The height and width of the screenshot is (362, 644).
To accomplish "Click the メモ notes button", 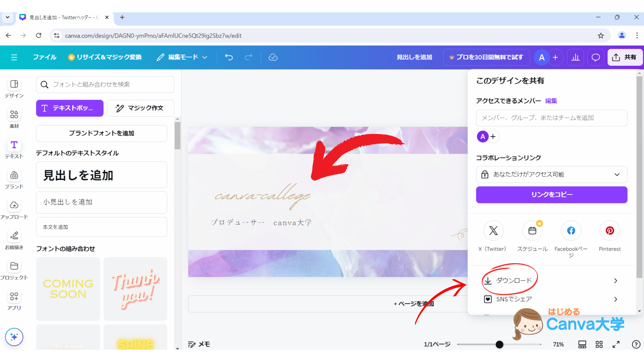I will pyautogui.click(x=199, y=344).
